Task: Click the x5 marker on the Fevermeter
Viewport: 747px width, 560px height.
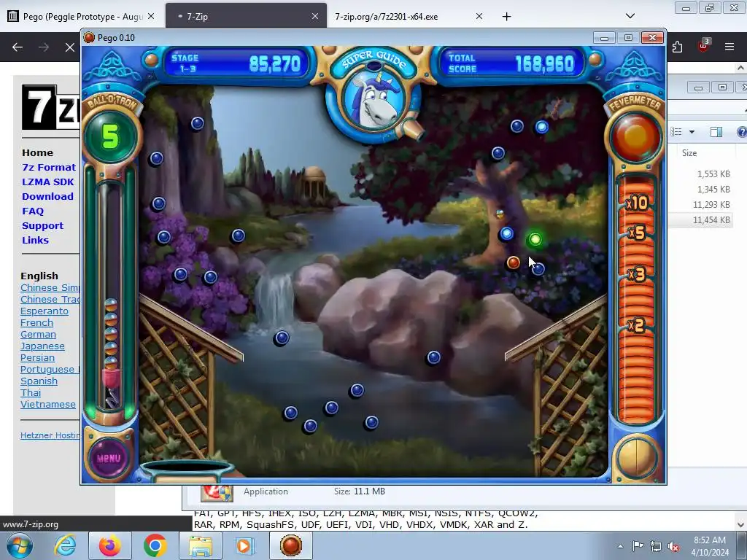Action: pyautogui.click(x=637, y=233)
